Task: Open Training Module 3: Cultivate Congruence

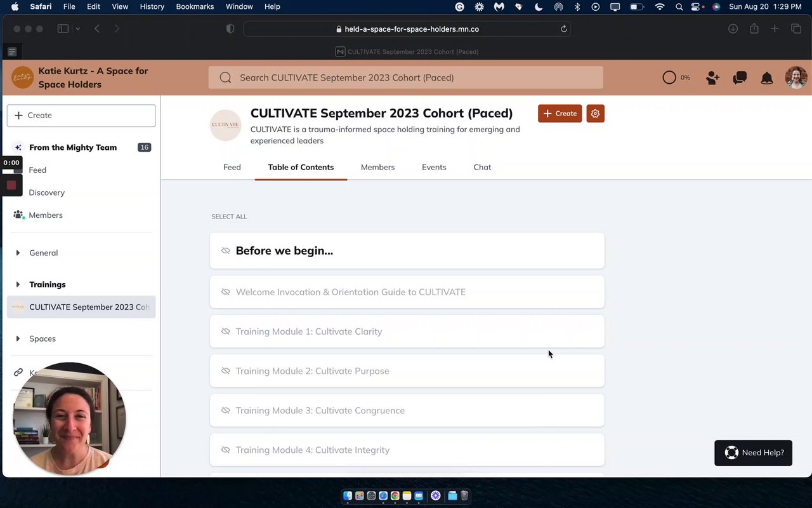Action: point(407,410)
